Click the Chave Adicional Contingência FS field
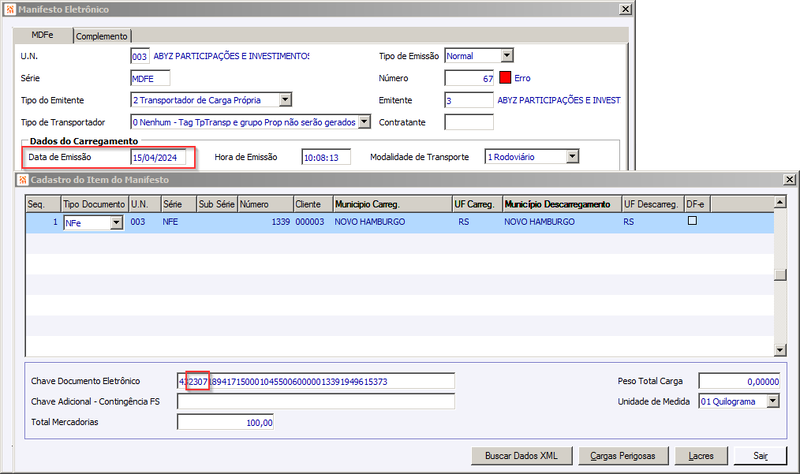The width and height of the screenshot is (800, 474). (x=316, y=402)
